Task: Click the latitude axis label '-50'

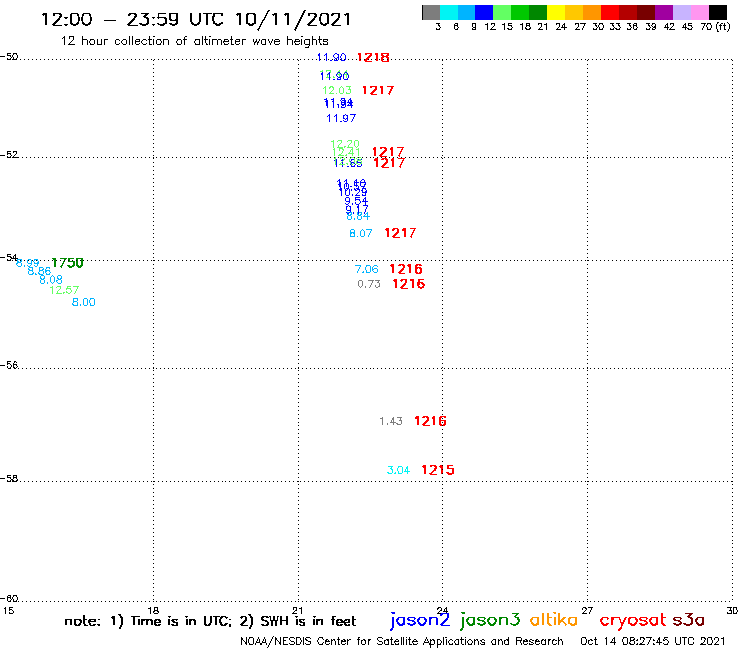Action: [9, 57]
